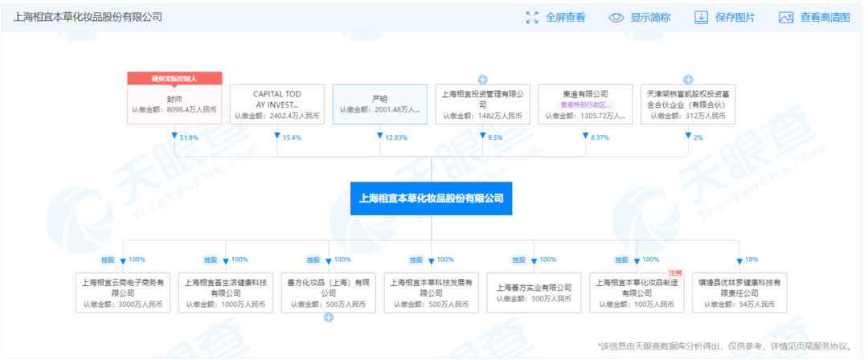Open subsidiary 壤塘县优钵罗健康科技有限责任公司
Viewport: 868px width, 360px height.
click(x=739, y=292)
